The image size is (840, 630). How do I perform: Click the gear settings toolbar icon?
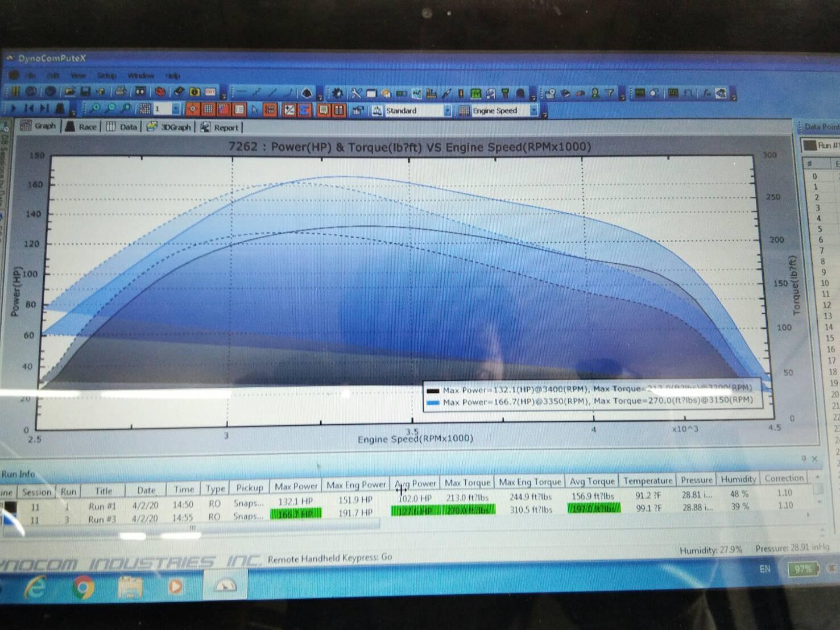point(337,93)
